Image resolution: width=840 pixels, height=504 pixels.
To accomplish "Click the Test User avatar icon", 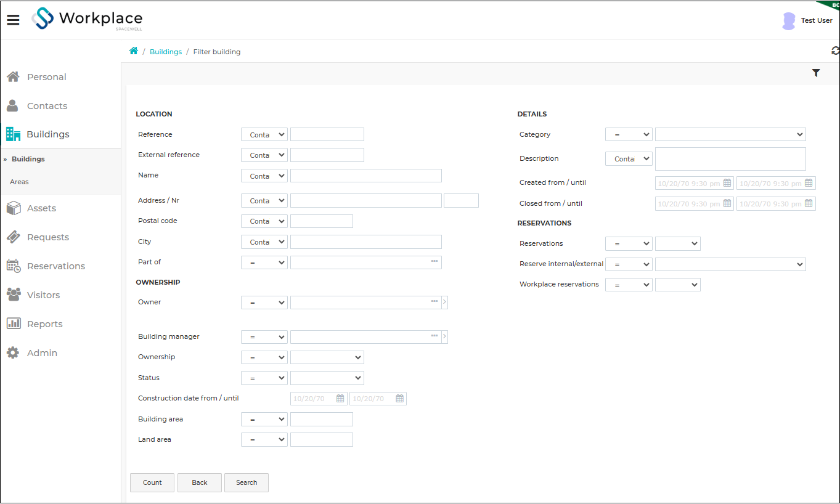I will click(788, 21).
